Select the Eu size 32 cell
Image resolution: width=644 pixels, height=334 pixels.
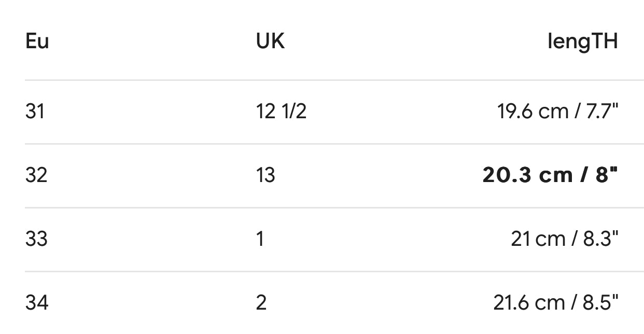coord(36,175)
